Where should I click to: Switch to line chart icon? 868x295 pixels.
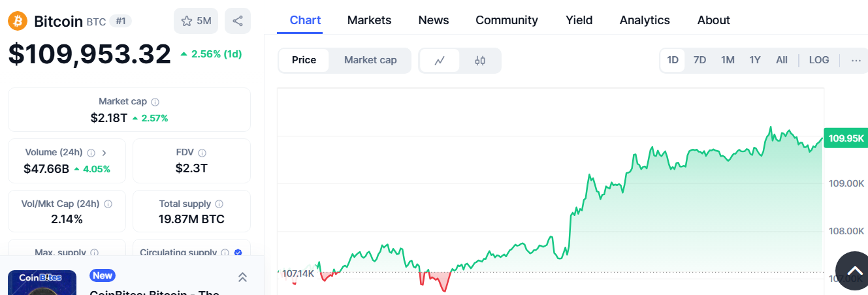440,61
